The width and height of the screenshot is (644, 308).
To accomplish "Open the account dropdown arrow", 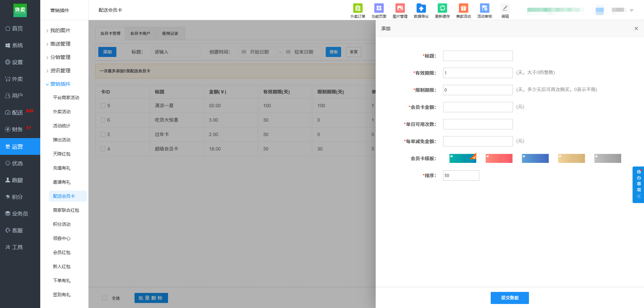I will 632,10.
